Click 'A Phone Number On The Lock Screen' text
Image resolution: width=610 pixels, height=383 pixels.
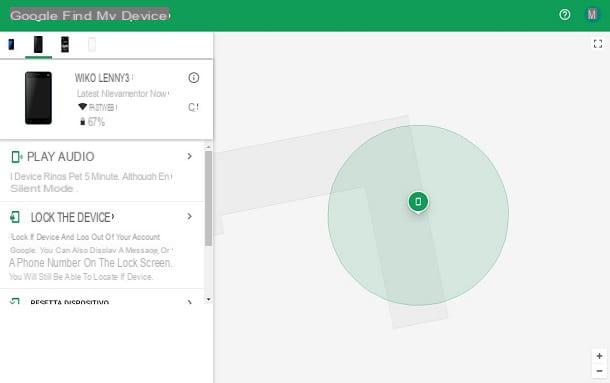[x=90, y=263]
